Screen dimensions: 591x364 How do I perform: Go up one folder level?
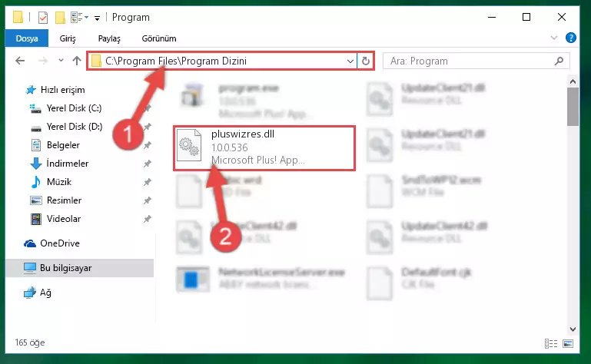pyautogui.click(x=77, y=61)
